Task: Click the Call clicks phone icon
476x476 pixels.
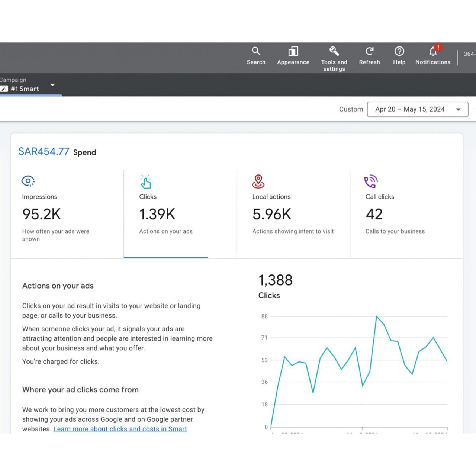Action: coord(371,181)
